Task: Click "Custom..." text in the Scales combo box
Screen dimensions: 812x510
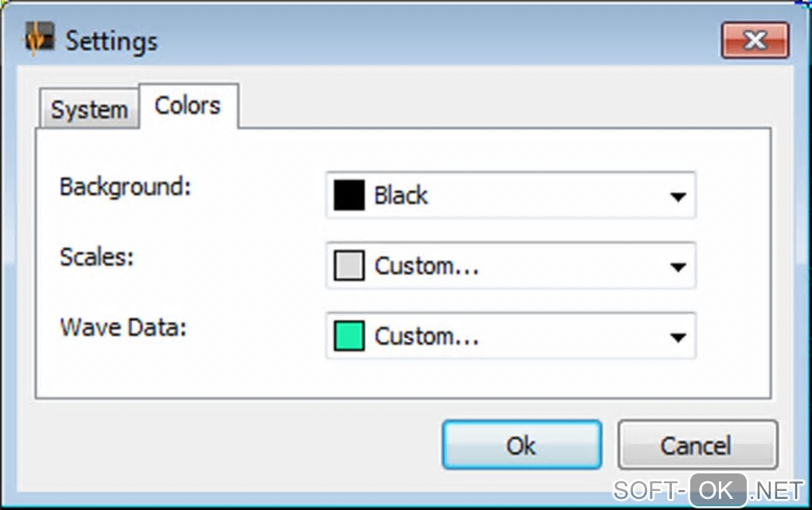Action: [427, 266]
